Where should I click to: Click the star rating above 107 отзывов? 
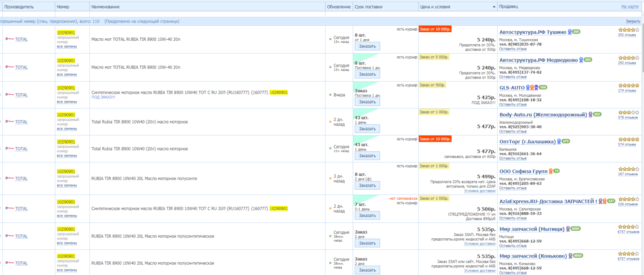click(629, 169)
